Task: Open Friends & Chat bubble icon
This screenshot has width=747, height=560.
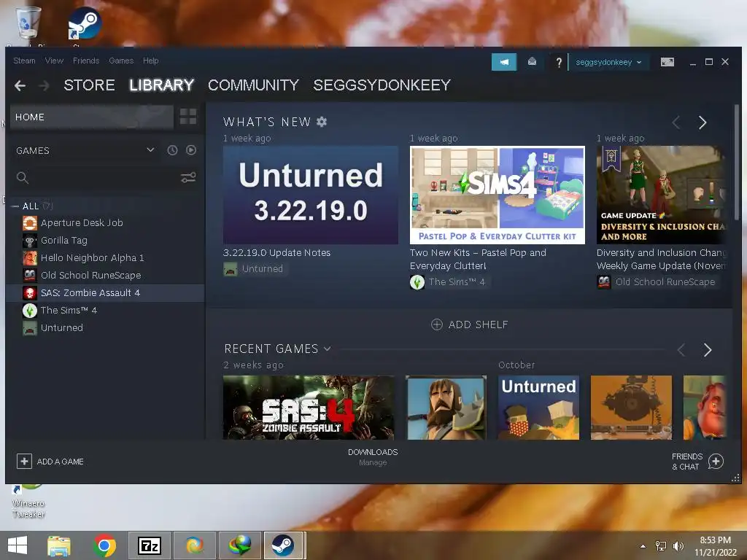Action: click(x=716, y=461)
